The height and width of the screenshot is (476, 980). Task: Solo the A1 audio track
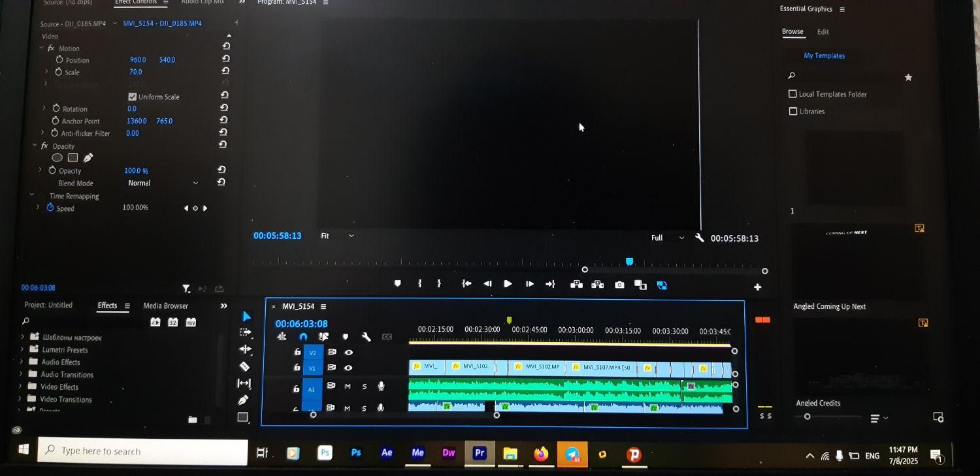[365, 387]
